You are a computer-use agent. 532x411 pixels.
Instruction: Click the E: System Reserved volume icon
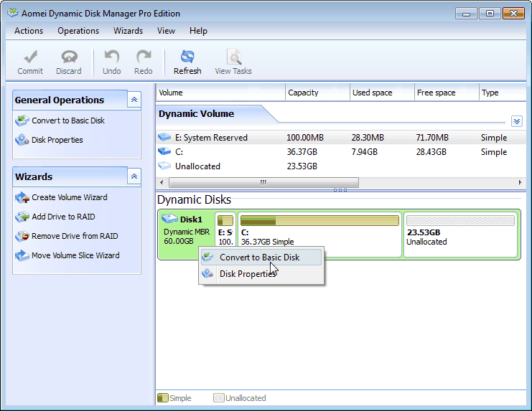164,137
